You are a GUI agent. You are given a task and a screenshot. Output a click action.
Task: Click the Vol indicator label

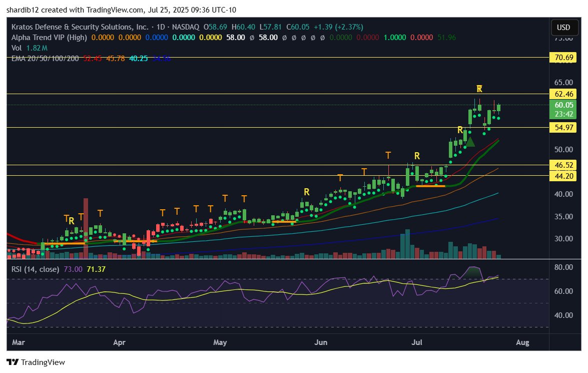click(17, 48)
